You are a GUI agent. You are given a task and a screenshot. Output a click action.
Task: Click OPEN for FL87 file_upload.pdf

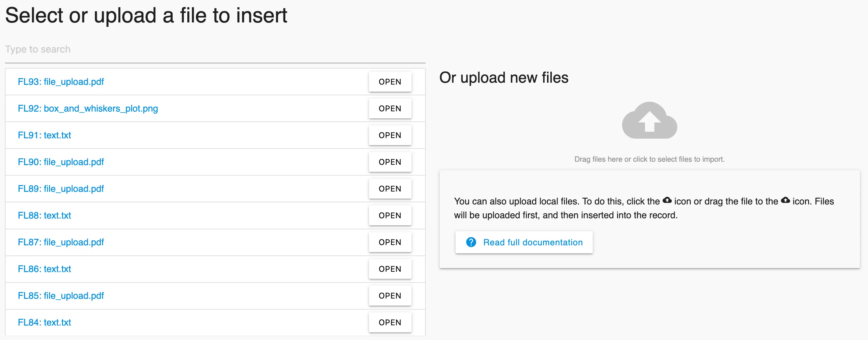pyautogui.click(x=390, y=242)
